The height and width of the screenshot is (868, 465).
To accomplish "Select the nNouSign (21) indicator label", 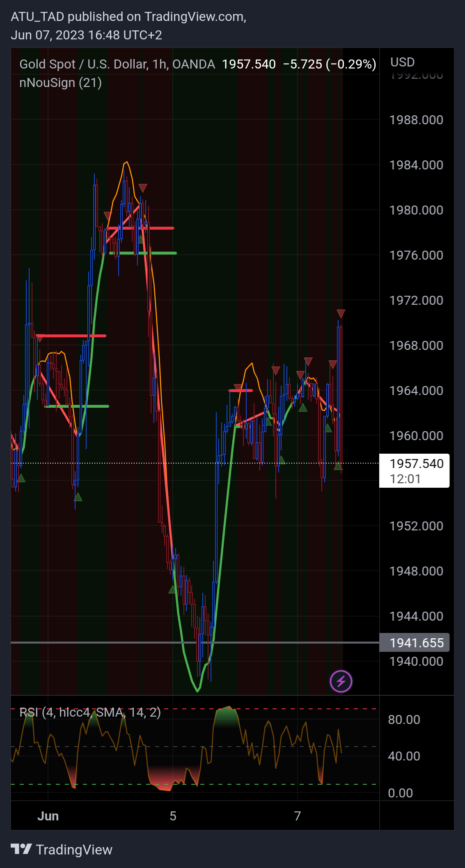I will [x=61, y=83].
